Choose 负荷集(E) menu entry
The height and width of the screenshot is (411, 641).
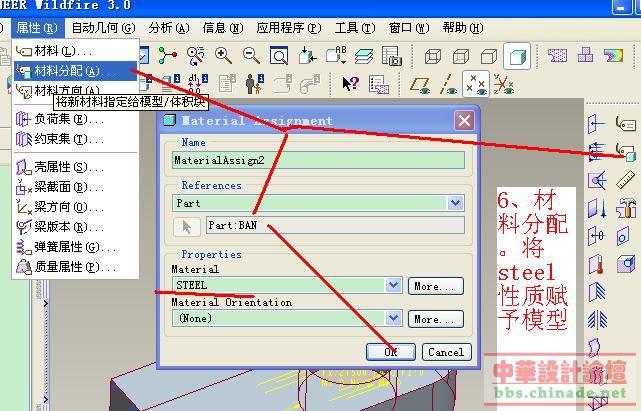(x=76, y=119)
